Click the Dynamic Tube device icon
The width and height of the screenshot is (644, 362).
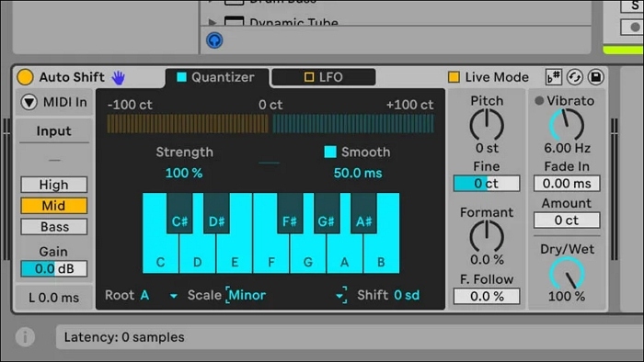pos(234,21)
